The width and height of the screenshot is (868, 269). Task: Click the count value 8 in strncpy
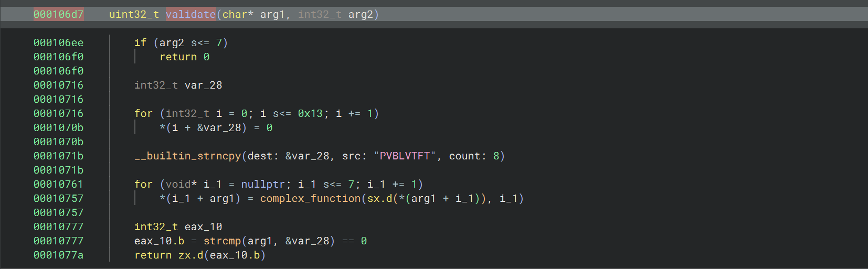point(496,156)
